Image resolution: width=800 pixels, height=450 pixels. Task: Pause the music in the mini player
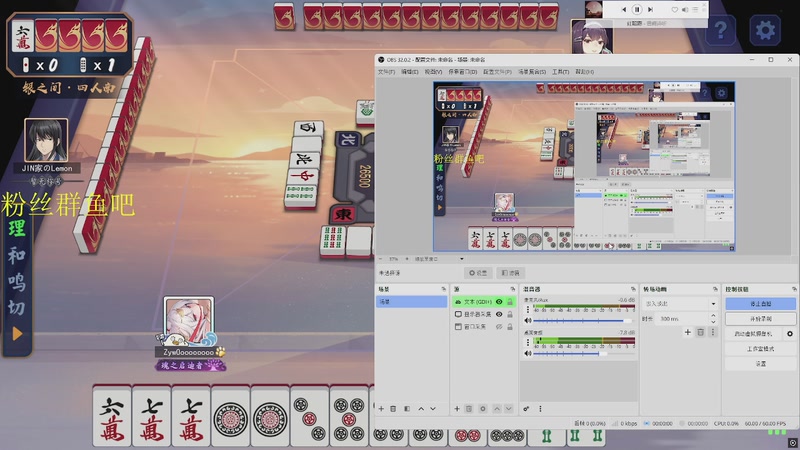637,9
